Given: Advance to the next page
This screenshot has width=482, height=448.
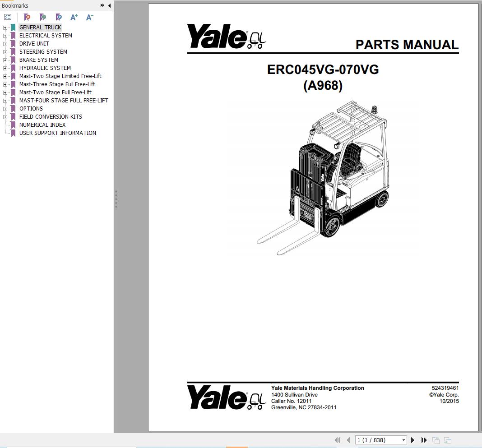Looking at the screenshot, I should coord(412,440).
